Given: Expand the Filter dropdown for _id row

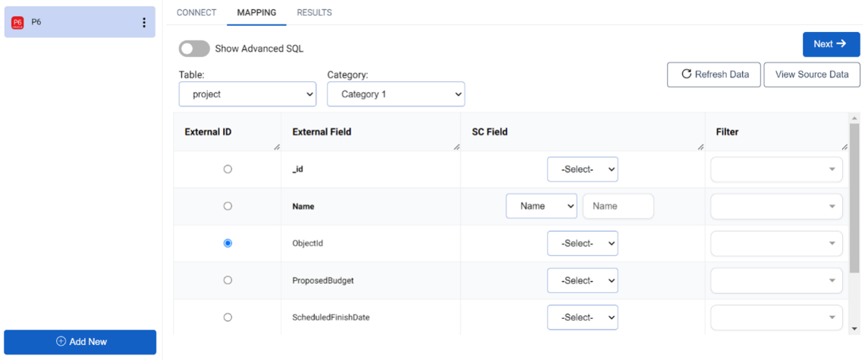Looking at the screenshot, I should coord(777,169).
